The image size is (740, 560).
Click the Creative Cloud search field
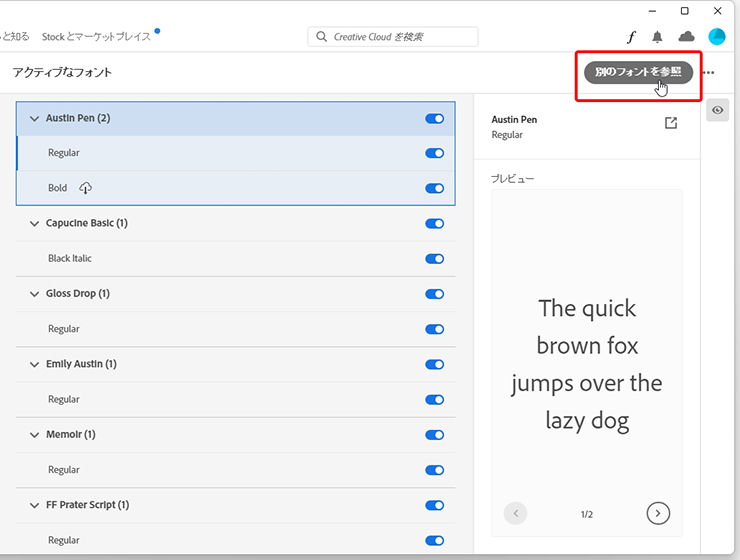click(x=393, y=37)
